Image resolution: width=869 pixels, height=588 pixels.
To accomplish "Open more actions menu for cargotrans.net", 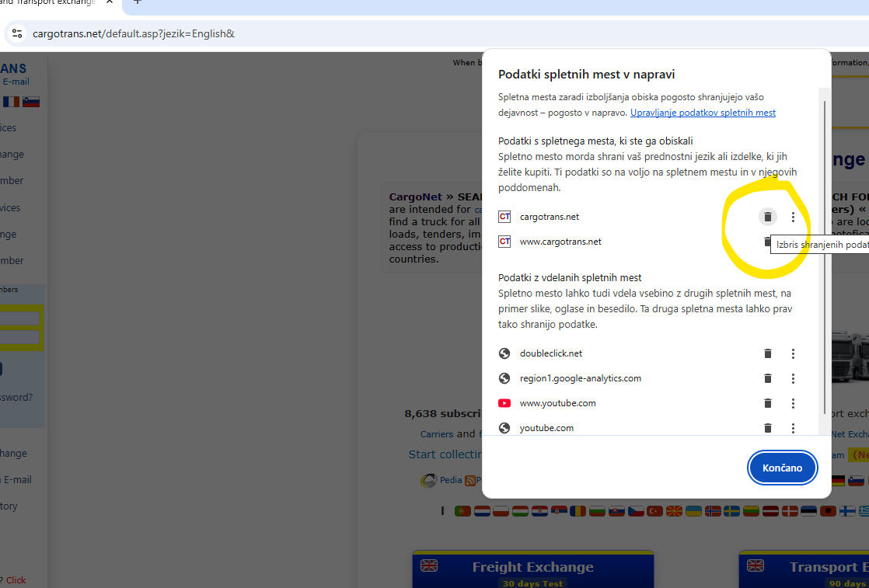I will click(793, 217).
